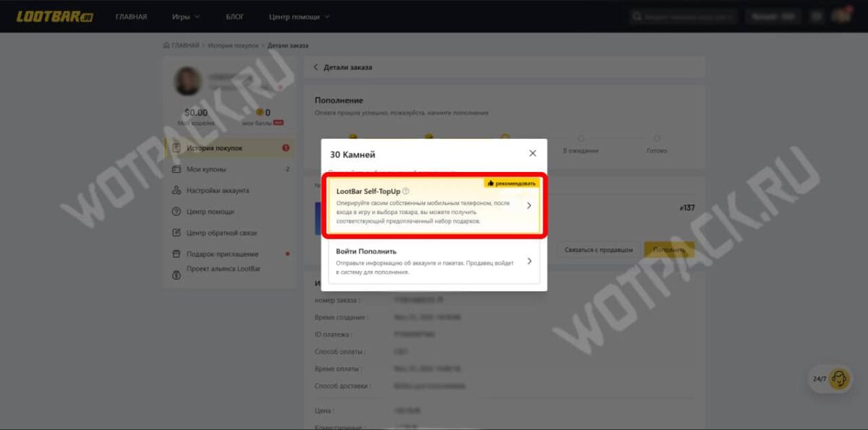The image size is (868, 430).
Task: Click the Мои купоны coupon icon
Action: tap(176, 169)
